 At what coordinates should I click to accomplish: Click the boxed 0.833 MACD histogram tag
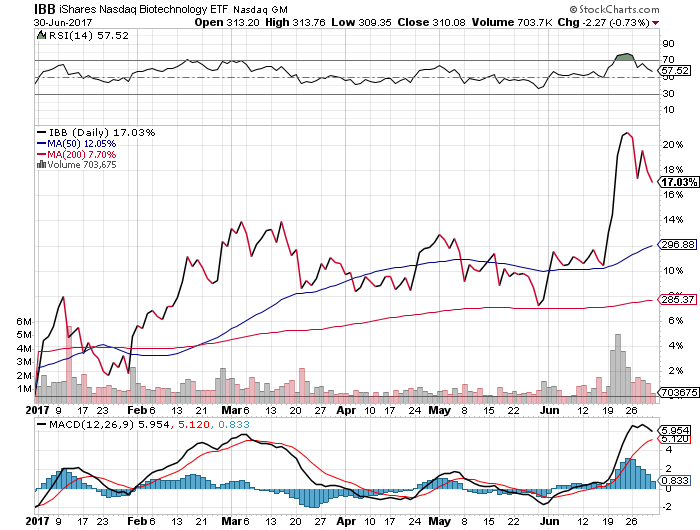(x=675, y=480)
